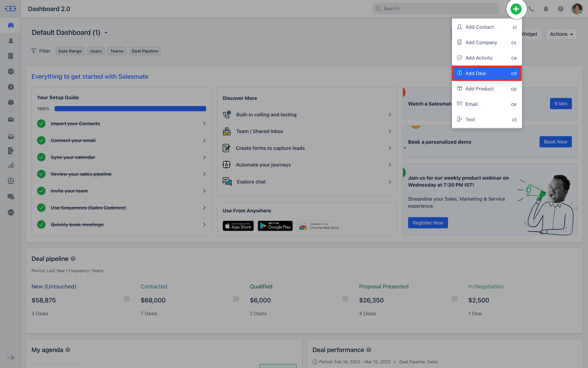Open Explore chat item
This screenshot has height=368, width=588.
pos(307,182)
